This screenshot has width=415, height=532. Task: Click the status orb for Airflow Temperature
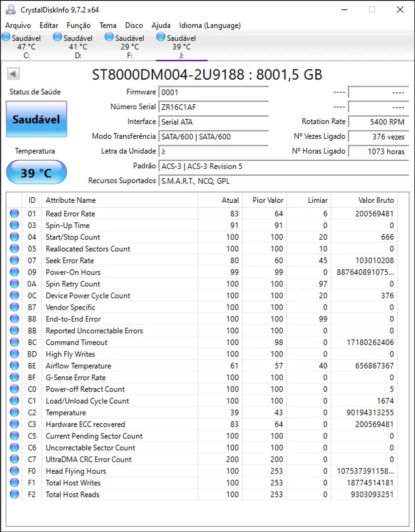15,366
